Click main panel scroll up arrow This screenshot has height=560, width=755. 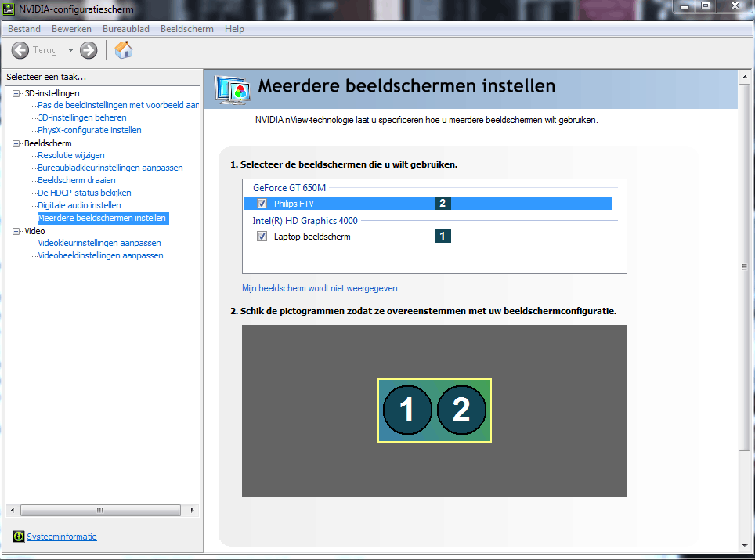[744, 77]
